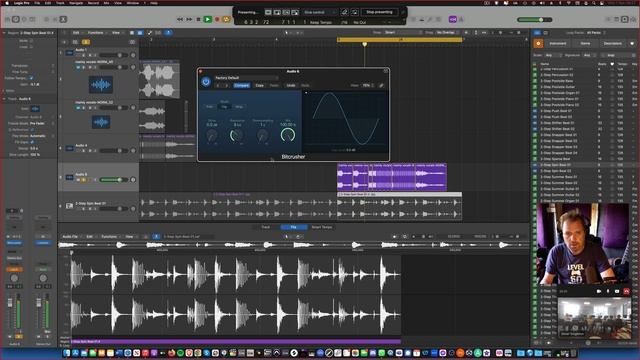Select the 2-Step Spin Beat 01 track header
This screenshot has width=640, height=360.
98,206
